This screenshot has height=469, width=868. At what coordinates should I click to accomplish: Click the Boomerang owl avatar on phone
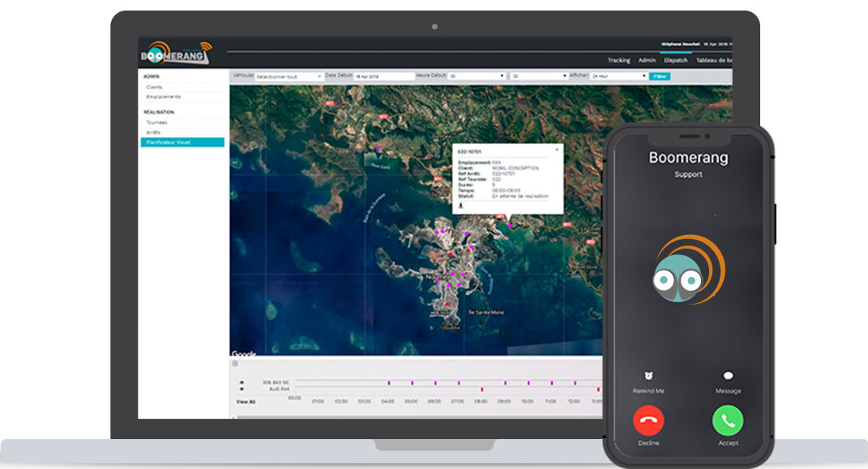689,270
